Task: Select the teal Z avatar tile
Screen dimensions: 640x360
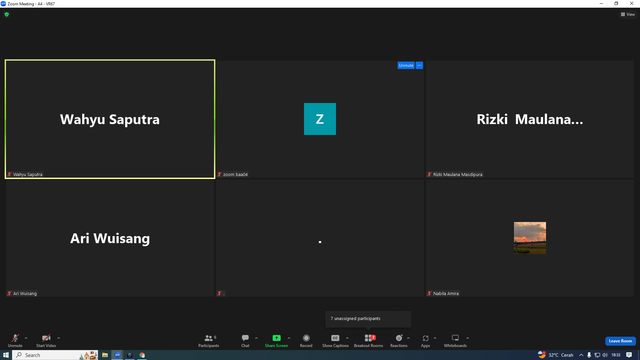Action: pos(320,119)
